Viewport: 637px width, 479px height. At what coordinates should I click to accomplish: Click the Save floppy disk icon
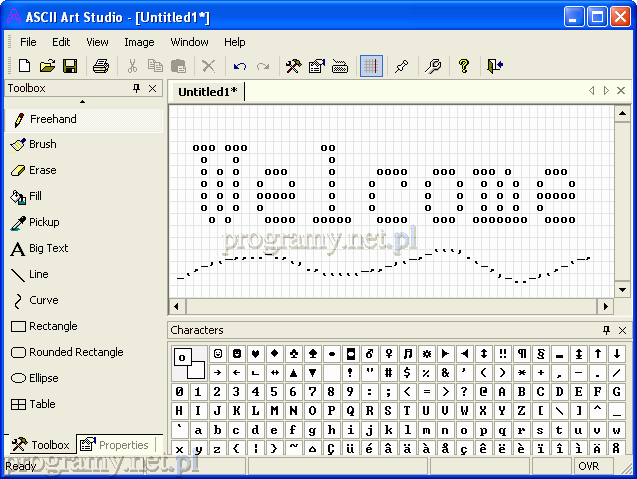click(x=70, y=66)
